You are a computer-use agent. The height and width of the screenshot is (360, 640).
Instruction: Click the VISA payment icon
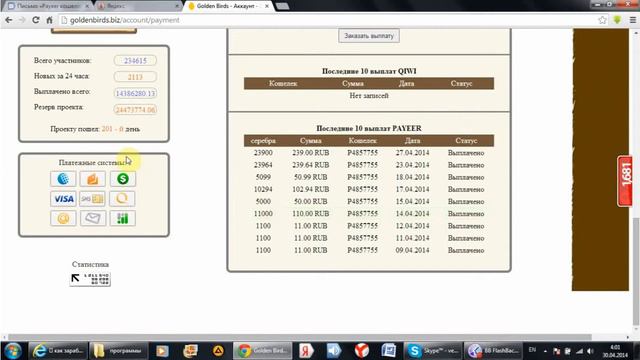tap(63, 199)
